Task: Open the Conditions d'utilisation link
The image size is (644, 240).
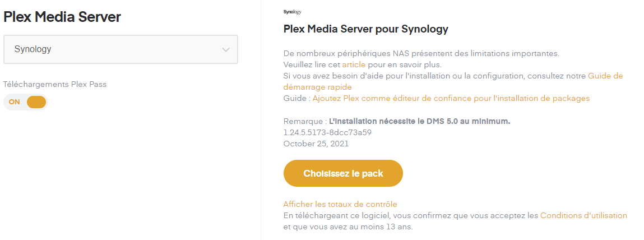Action: pos(583,215)
